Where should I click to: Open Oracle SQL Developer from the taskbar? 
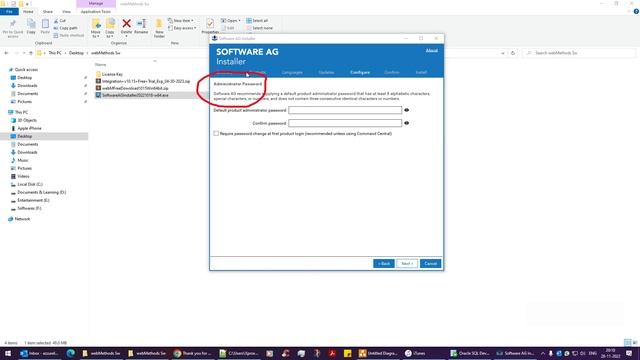469,353
